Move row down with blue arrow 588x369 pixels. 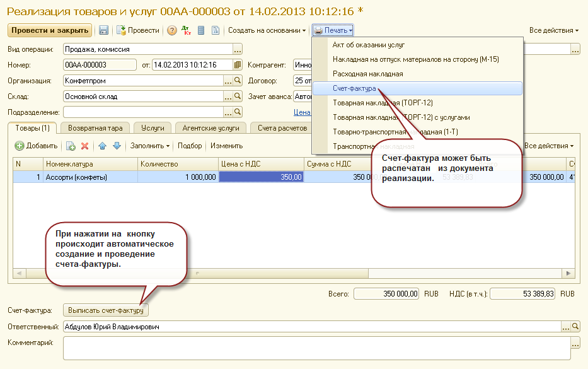[x=117, y=146]
